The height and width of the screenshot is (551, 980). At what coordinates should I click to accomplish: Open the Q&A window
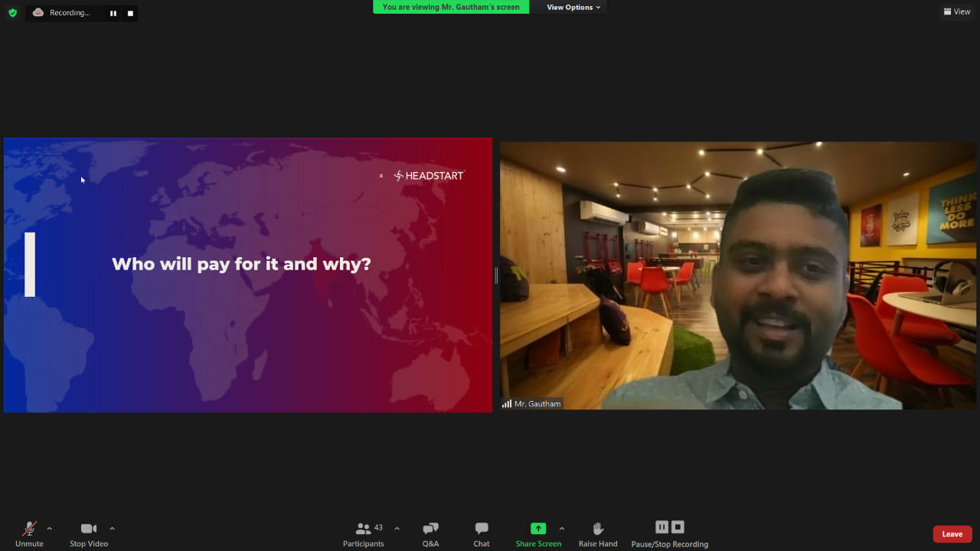(430, 533)
